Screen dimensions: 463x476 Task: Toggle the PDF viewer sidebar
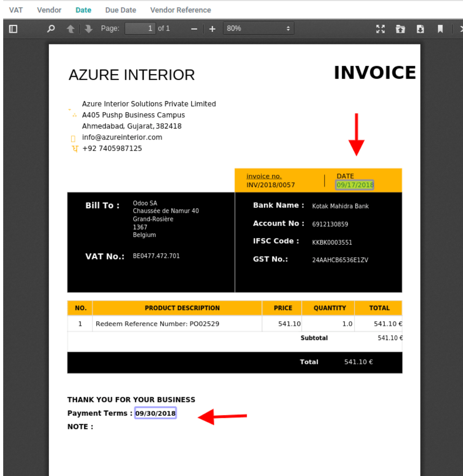point(13,29)
